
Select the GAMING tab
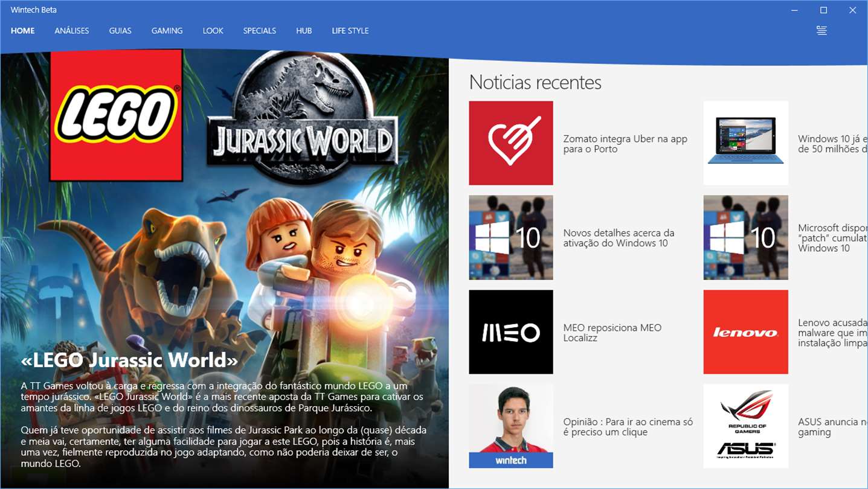167,31
